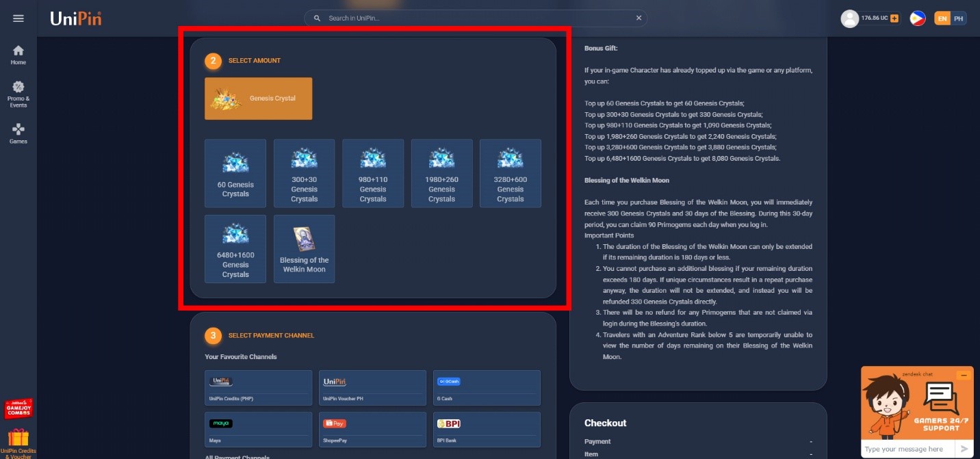Select 3280+600 Genesis Crystals
The width and height of the screenshot is (980, 459).
[x=511, y=173]
